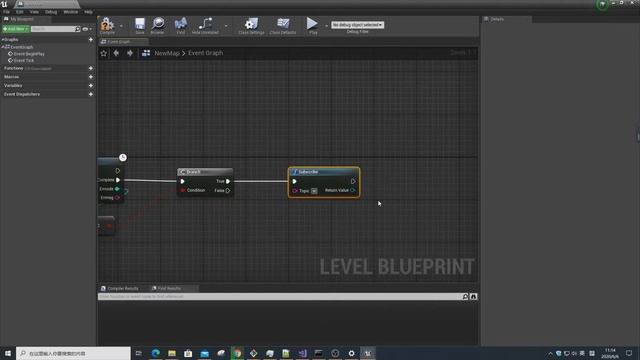Toggle the Hide Unrelated toolbar icon

click(x=205, y=24)
